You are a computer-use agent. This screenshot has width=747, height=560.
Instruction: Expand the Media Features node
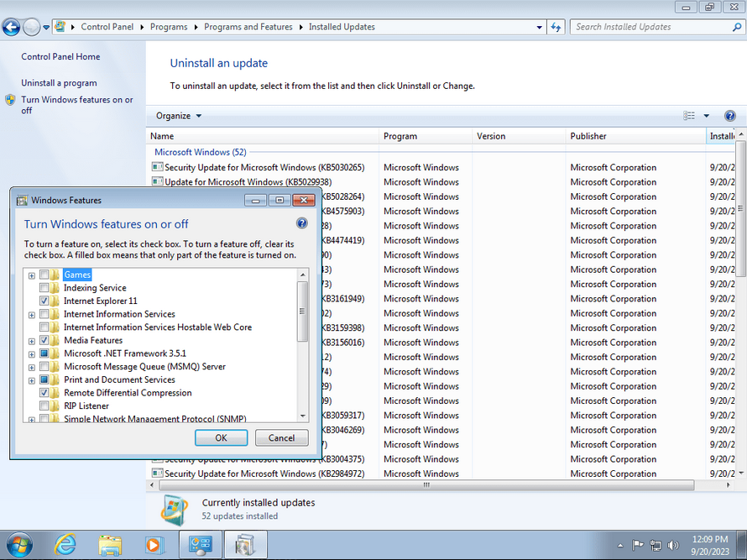click(x=31, y=341)
